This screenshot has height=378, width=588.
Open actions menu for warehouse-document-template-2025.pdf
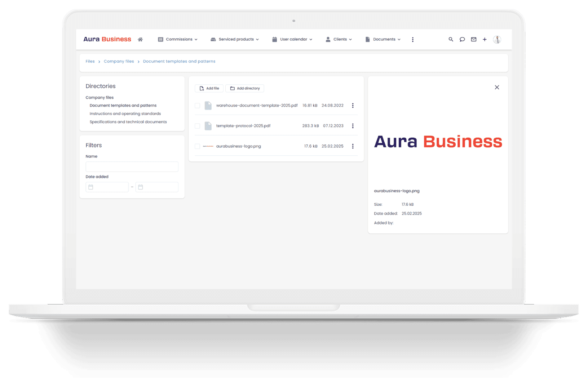(353, 105)
